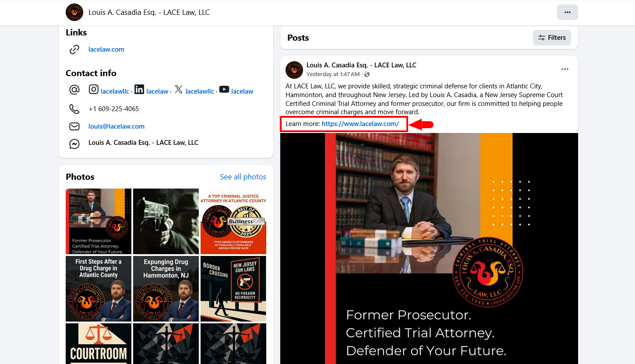Click the Yesterday at 1:47 AM post timestamp

[333, 74]
